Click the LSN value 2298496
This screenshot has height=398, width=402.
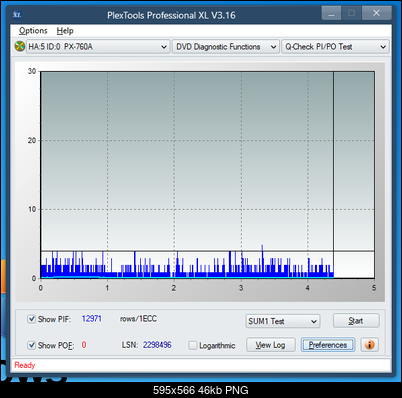point(157,345)
